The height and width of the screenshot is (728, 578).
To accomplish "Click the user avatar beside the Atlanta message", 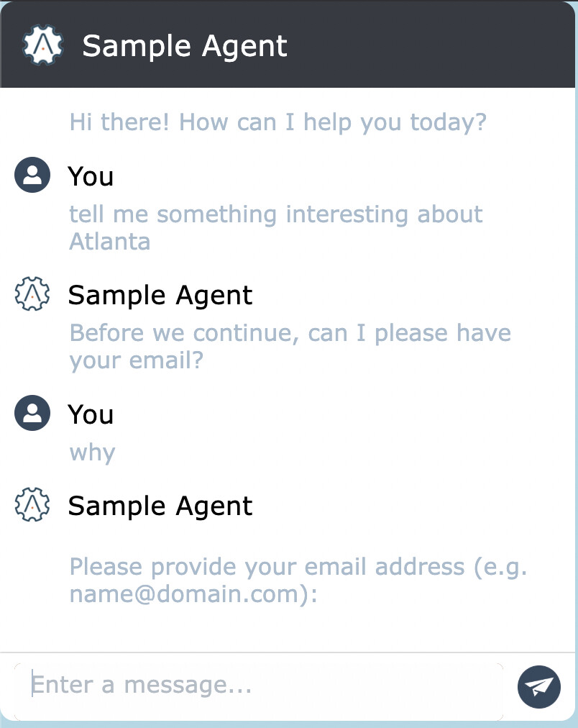I will pyautogui.click(x=32, y=176).
